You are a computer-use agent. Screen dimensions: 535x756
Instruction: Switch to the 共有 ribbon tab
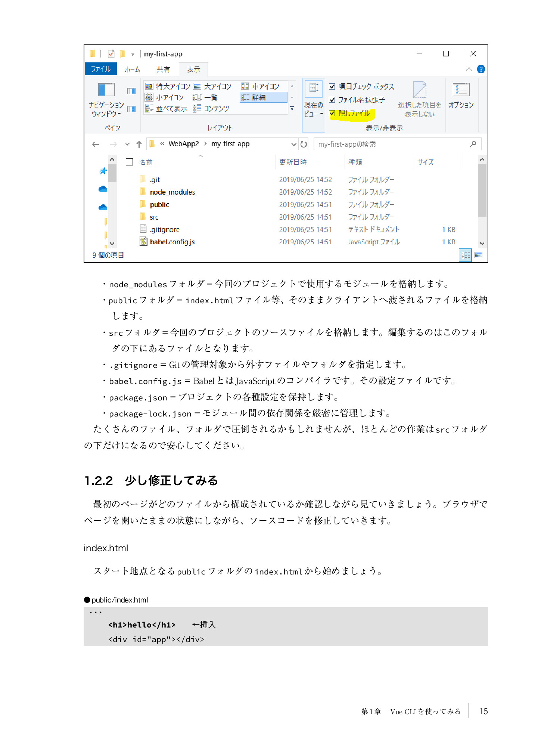163,69
